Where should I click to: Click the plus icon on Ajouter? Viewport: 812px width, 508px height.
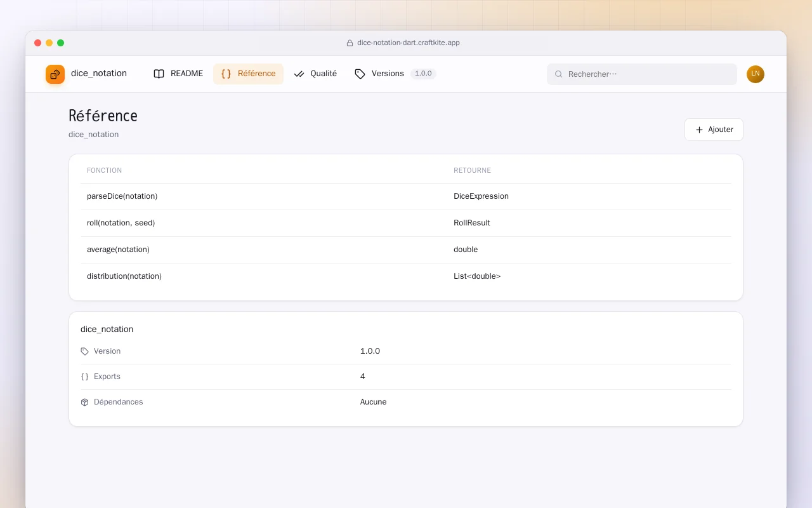point(699,130)
